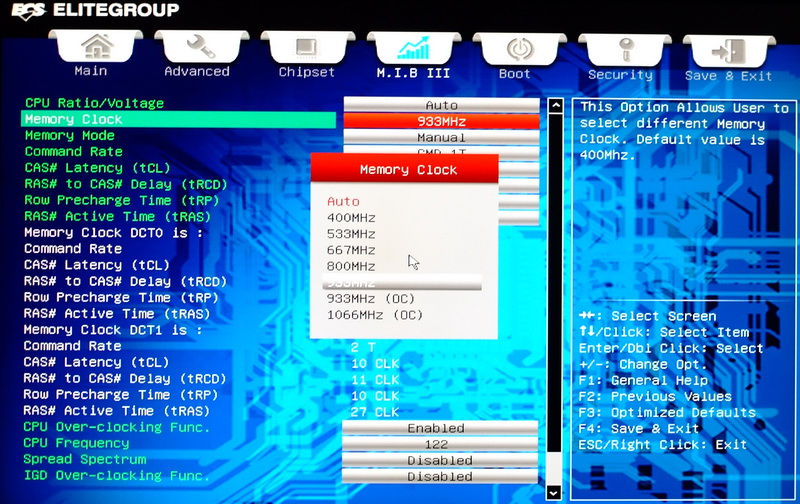Image resolution: width=800 pixels, height=504 pixels.
Task: Open the Auto value for CPU Ratio/Voltage
Action: click(441, 105)
